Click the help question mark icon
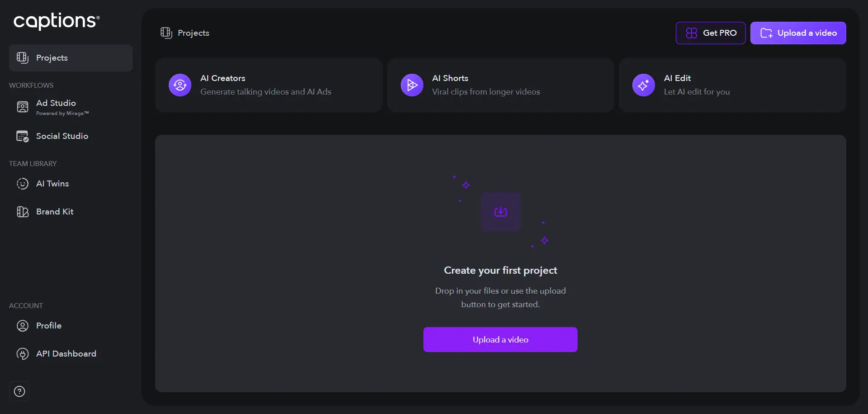This screenshot has height=414, width=868. click(19, 391)
